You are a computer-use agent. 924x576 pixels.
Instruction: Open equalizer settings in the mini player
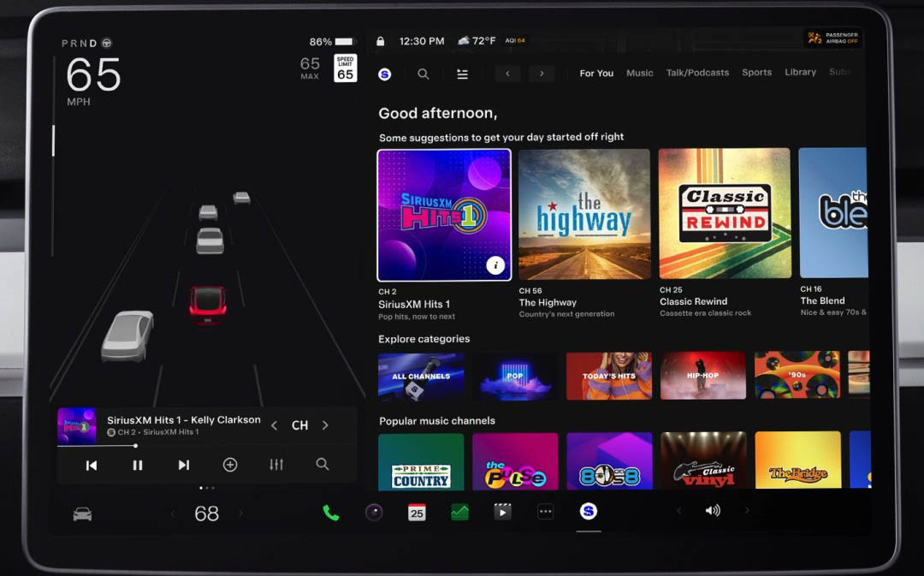275,465
